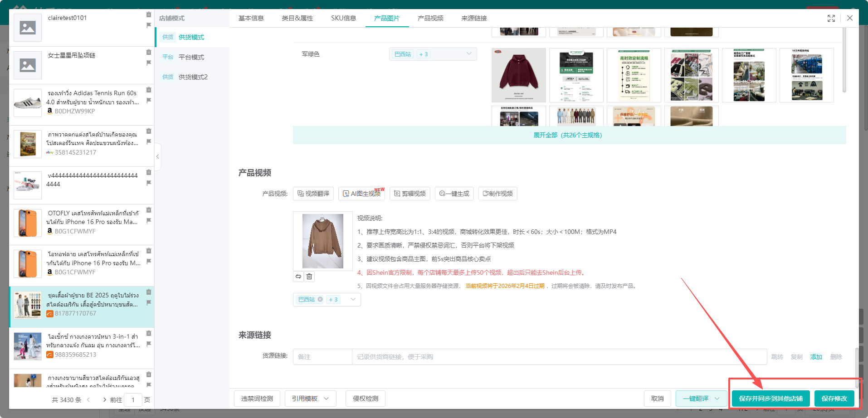This screenshot has width=868, height=418.
Task: Delete the OTOFLY iPhone 16 Pro case product
Action: pyautogui.click(x=149, y=210)
